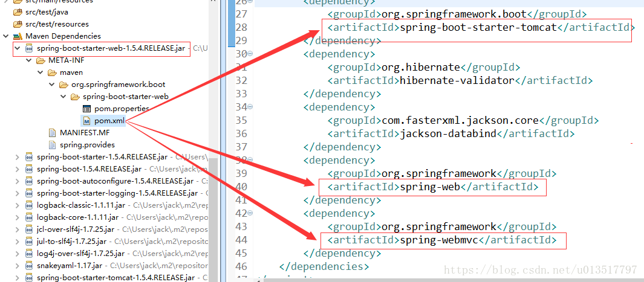644x282 pixels.
Task: Expand the spring-boot-starter-1.5.4.RELEASE.jar node
Action: tap(18, 157)
